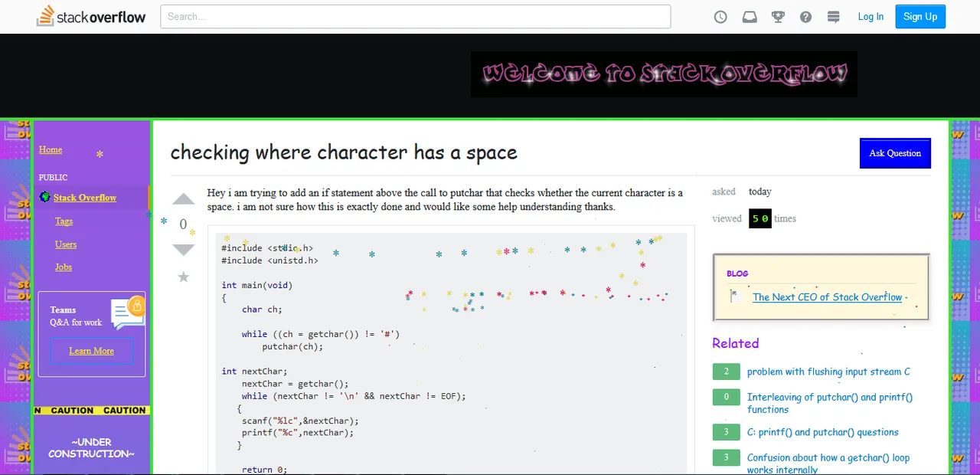Open Jobs in the sidebar
Viewport: 980px width, 475px height.
click(64, 267)
